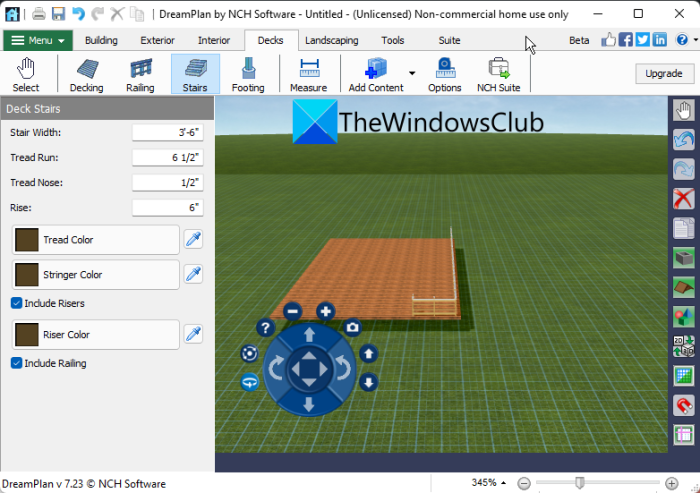Lower camera with the small down arrow

pyautogui.click(x=369, y=383)
